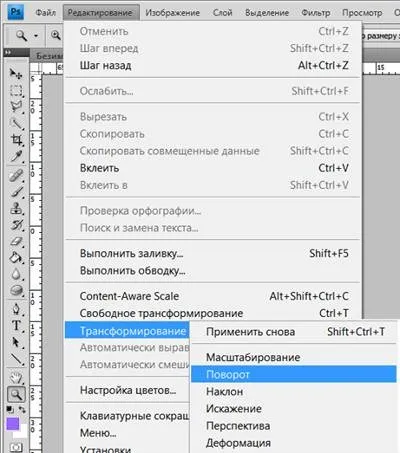This screenshot has width=400, height=453.
Task: Choose Вклеить from the Edit menu
Action: point(213,168)
